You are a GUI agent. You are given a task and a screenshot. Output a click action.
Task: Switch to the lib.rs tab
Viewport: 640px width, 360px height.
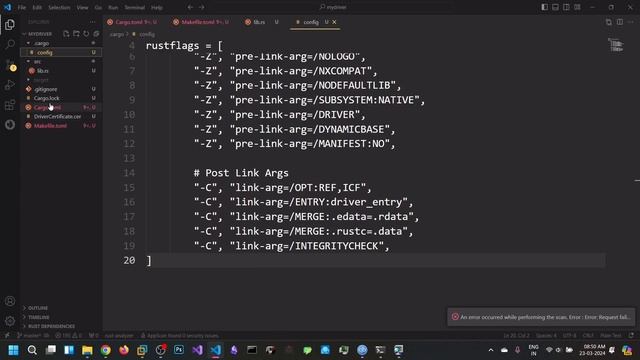tap(262, 22)
